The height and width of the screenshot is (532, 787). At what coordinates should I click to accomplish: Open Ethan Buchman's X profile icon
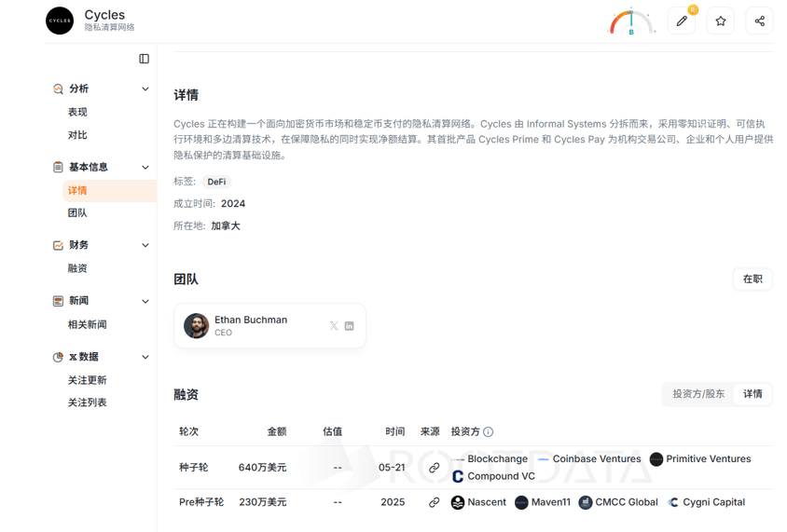pos(334,326)
